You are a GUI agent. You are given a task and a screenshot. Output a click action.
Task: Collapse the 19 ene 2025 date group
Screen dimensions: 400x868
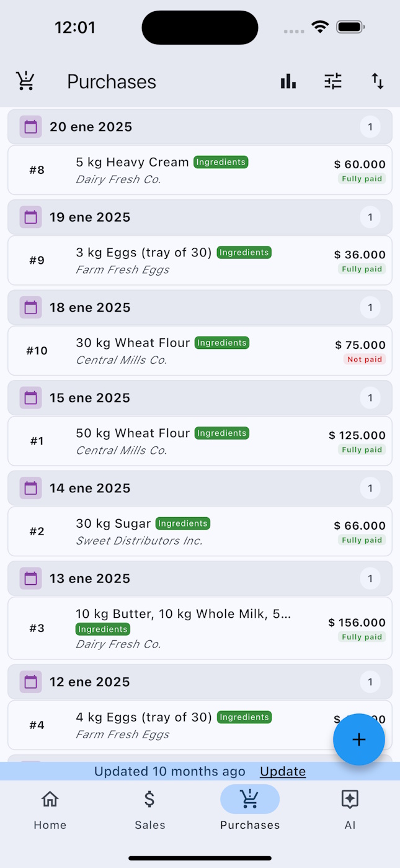tap(200, 217)
